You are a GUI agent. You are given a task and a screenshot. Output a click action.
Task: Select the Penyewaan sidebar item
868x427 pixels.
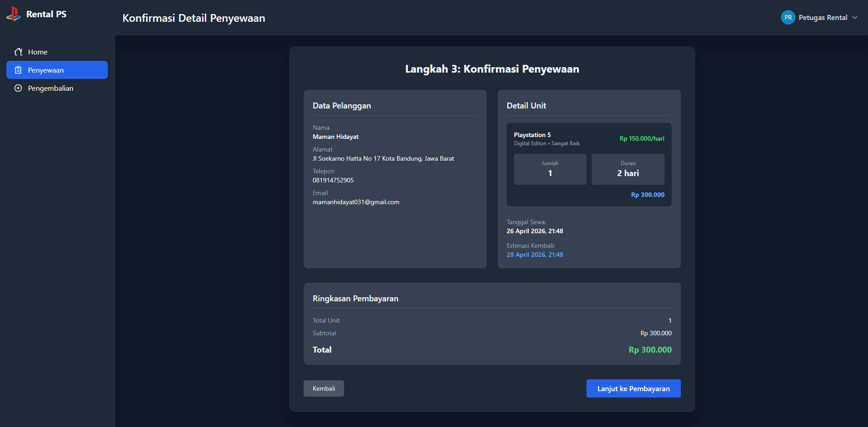point(57,70)
